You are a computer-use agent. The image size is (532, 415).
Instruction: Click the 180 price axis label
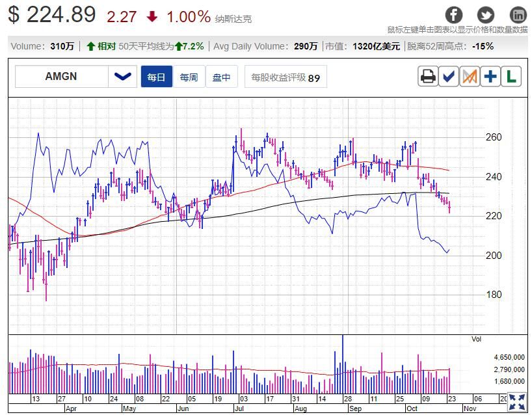[494, 294]
